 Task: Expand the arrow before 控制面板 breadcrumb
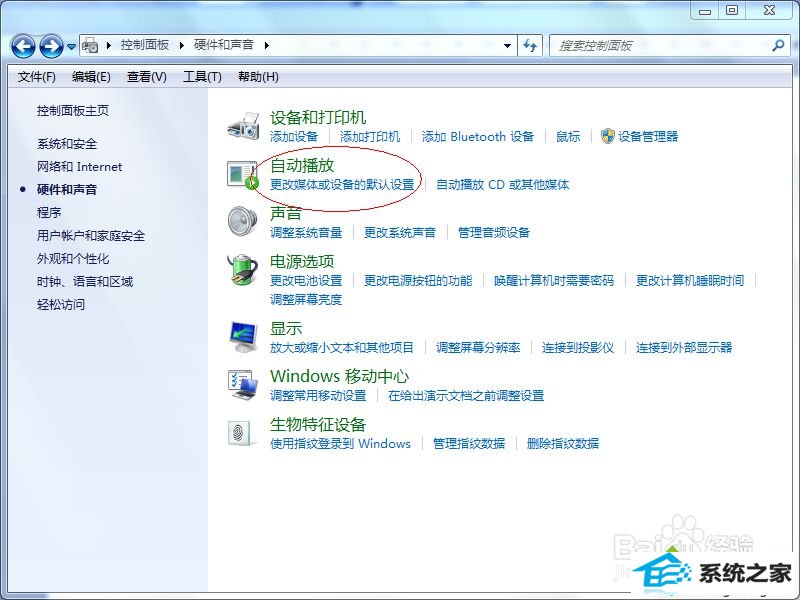click(x=109, y=45)
